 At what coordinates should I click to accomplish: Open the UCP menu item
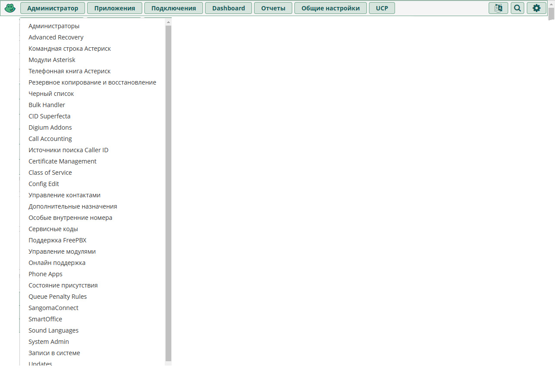(382, 8)
